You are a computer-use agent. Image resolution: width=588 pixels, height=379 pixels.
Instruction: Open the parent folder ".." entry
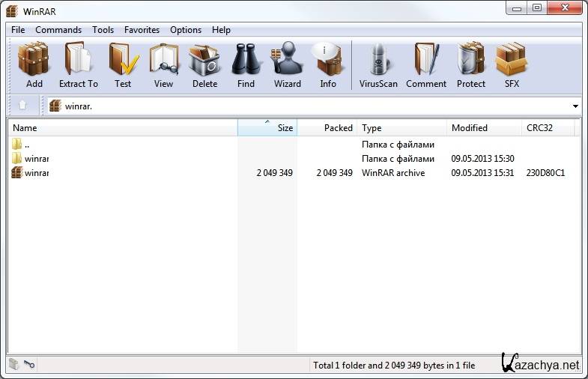[26, 145]
